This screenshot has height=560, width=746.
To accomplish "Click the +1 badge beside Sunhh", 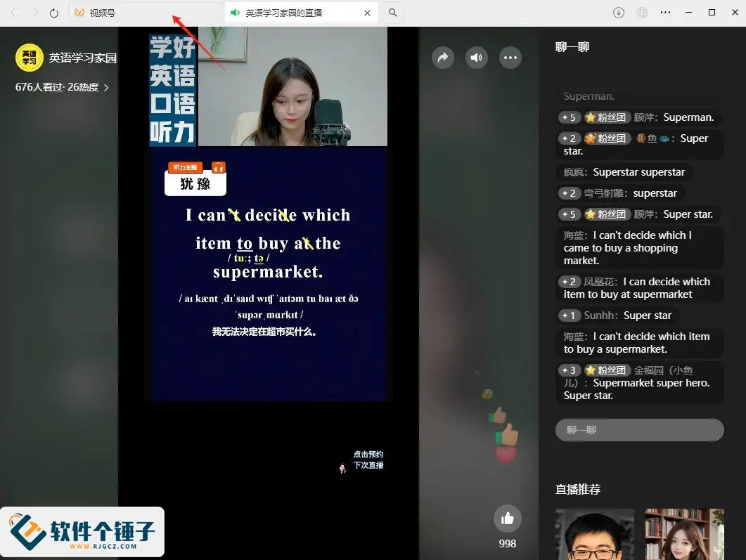I will [570, 315].
